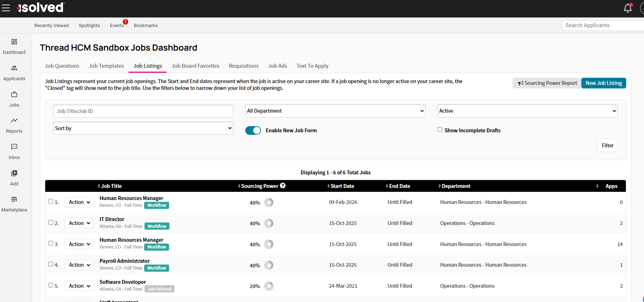The width and height of the screenshot is (644, 302).
Task: Click the Sourcing Power help question icon
Action: (283, 185)
